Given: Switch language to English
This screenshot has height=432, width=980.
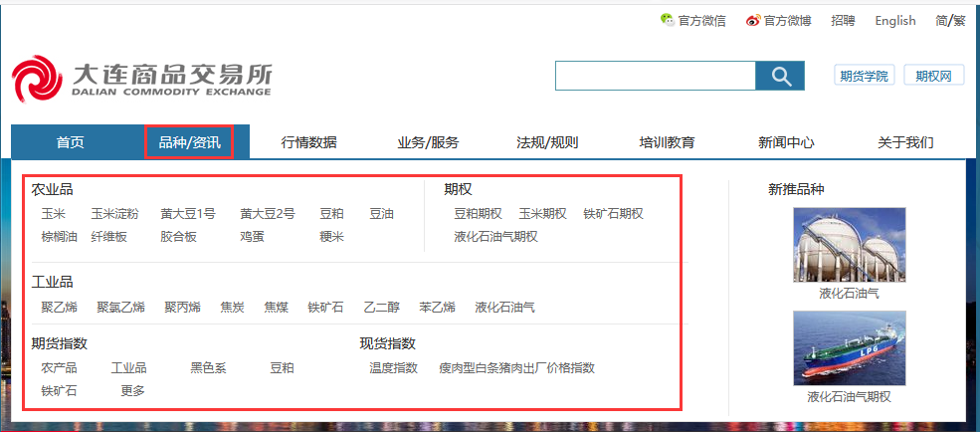Looking at the screenshot, I should [895, 20].
